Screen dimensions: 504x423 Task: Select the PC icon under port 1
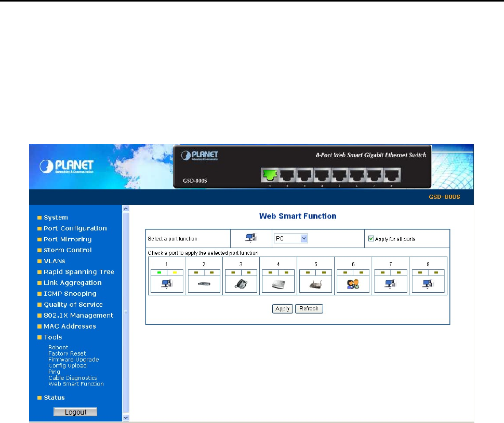pyautogui.click(x=167, y=284)
